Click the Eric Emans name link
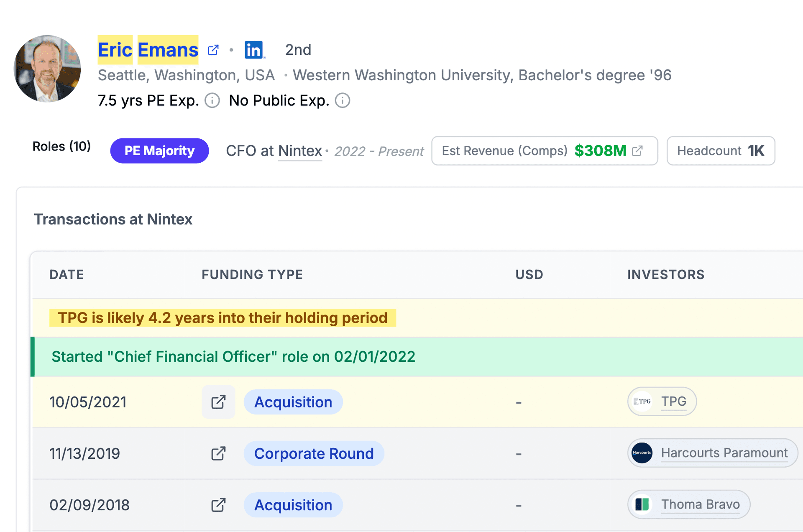This screenshot has width=803, height=532. 148,49
